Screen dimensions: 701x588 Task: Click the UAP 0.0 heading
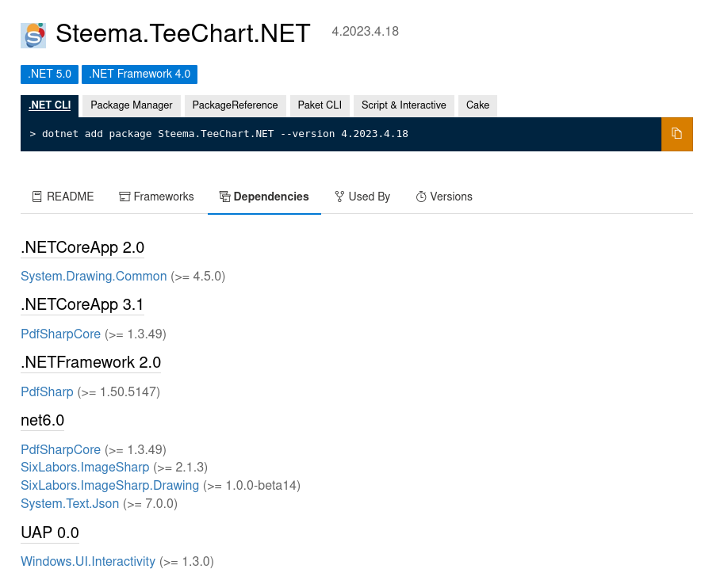tap(50, 533)
